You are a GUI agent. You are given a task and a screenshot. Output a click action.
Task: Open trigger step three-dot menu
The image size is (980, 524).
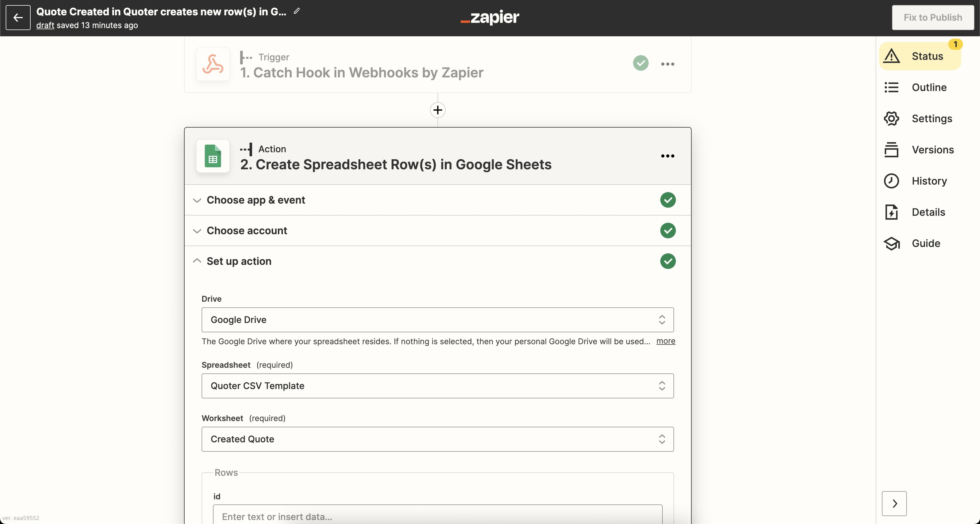(x=667, y=64)
